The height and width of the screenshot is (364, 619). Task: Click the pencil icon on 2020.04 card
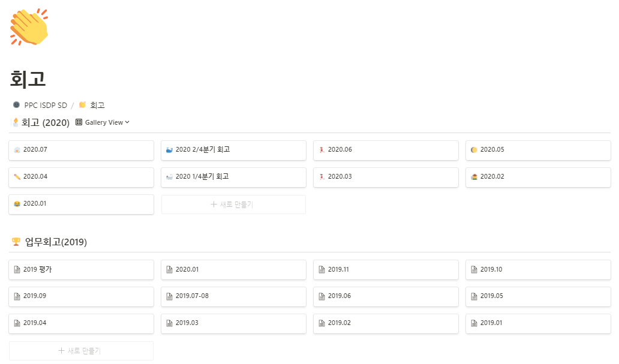point(17,176)
